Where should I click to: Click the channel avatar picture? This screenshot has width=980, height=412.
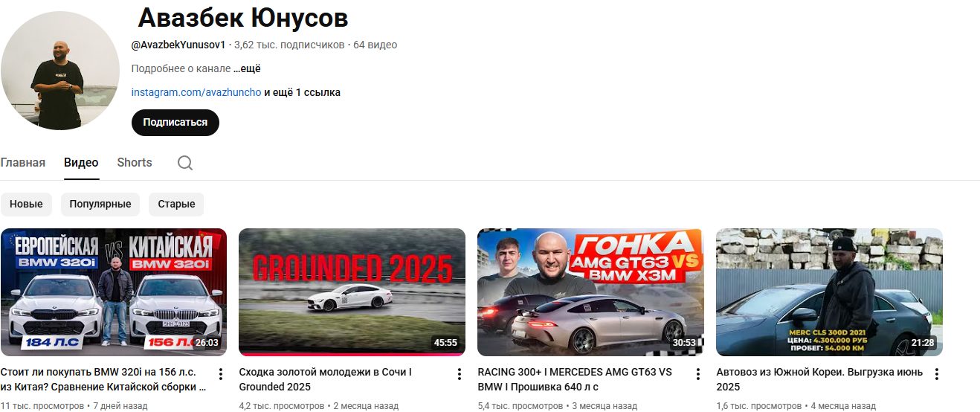pyautogui.click(x=60, y=71)
